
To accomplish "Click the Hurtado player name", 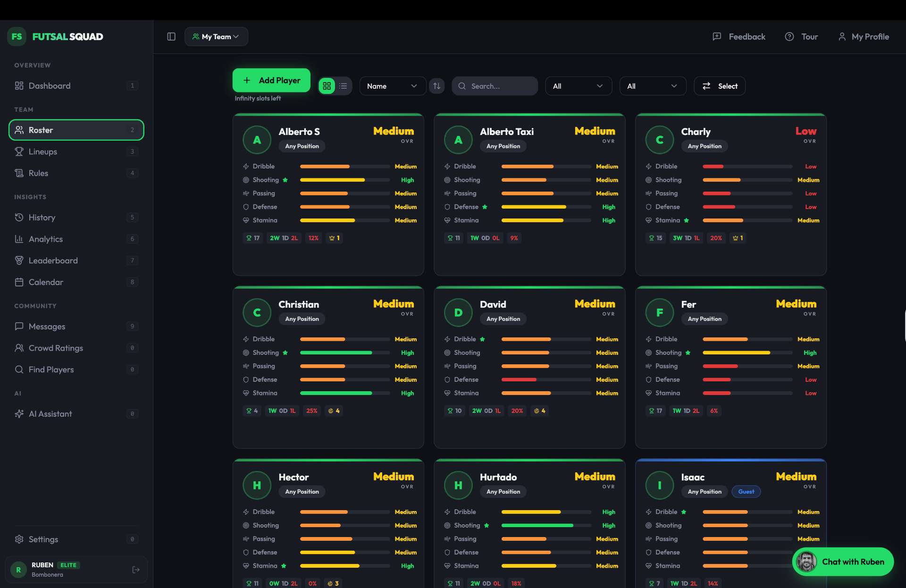I will click(498, 477).
